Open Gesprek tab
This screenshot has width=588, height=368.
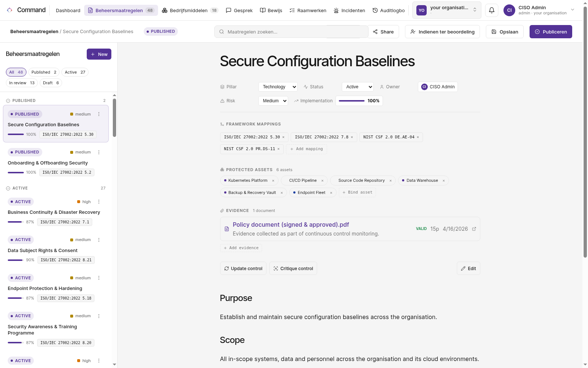[x=239, y=10]
